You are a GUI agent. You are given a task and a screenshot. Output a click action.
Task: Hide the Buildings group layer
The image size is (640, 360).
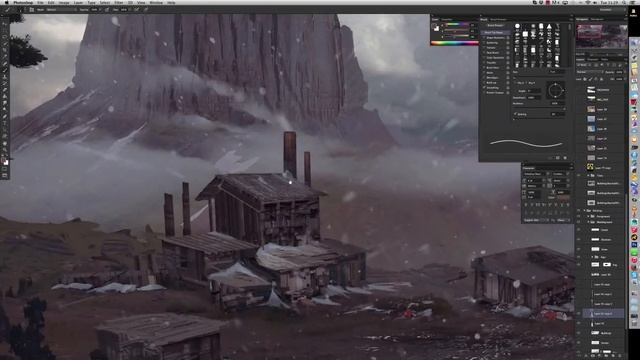pyautogui.click(x=579, y=211)
